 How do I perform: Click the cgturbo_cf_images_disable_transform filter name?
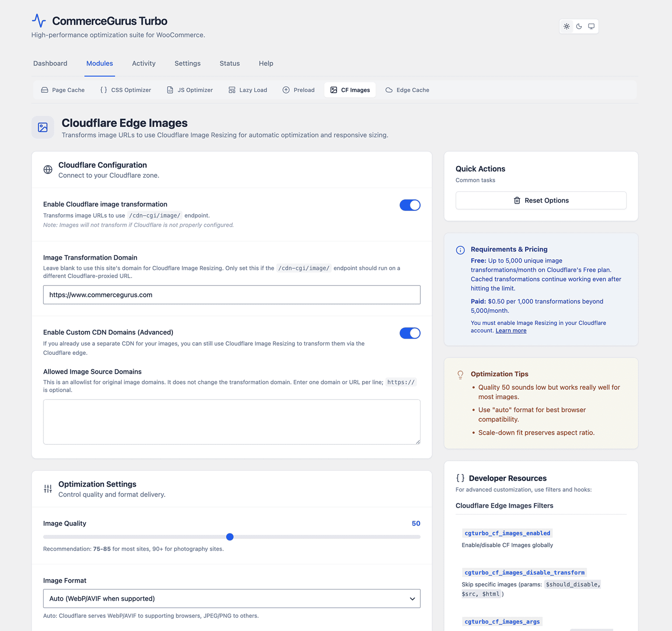tap(525, 572)
